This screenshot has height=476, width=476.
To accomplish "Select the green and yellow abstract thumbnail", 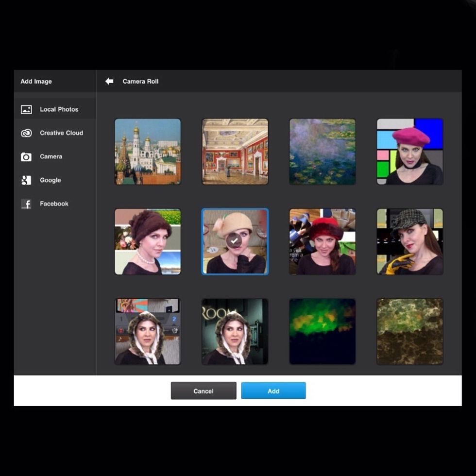I will (x=323, y=331).
